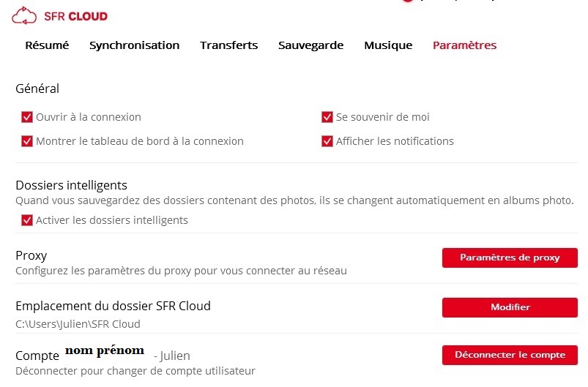Viewport: 588px width, 387px height.
Task: Disable Se souvenir de moi
Action: coord(327,117)
